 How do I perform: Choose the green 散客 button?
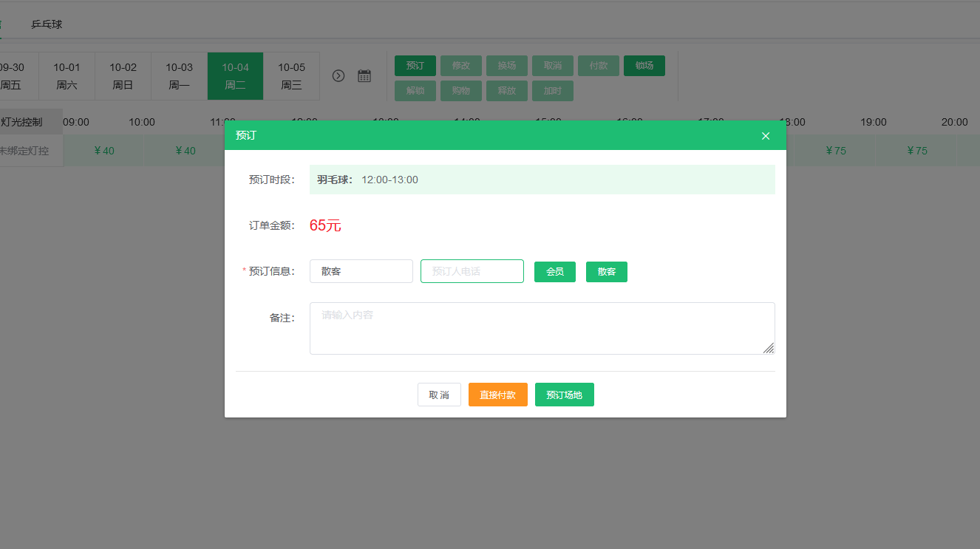(606, 272)
